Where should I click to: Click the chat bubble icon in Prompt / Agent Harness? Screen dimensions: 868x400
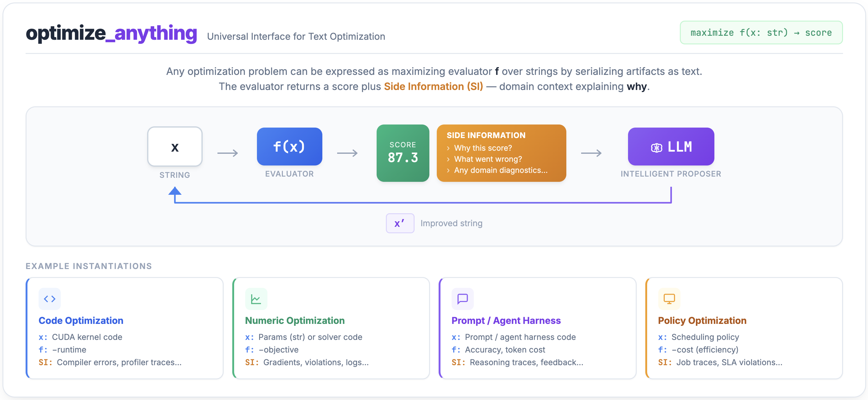point(462,299)
